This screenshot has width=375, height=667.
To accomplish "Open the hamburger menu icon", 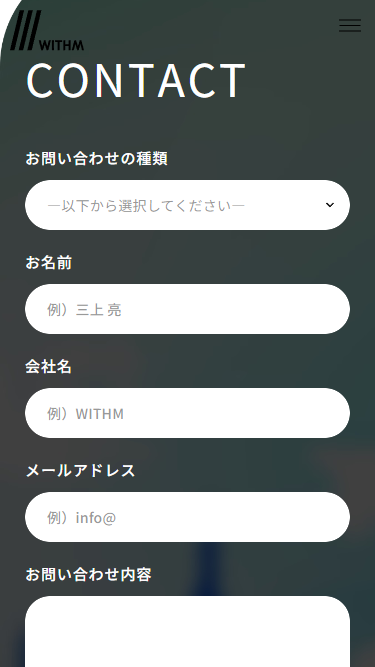I will [x=350, y=26].
